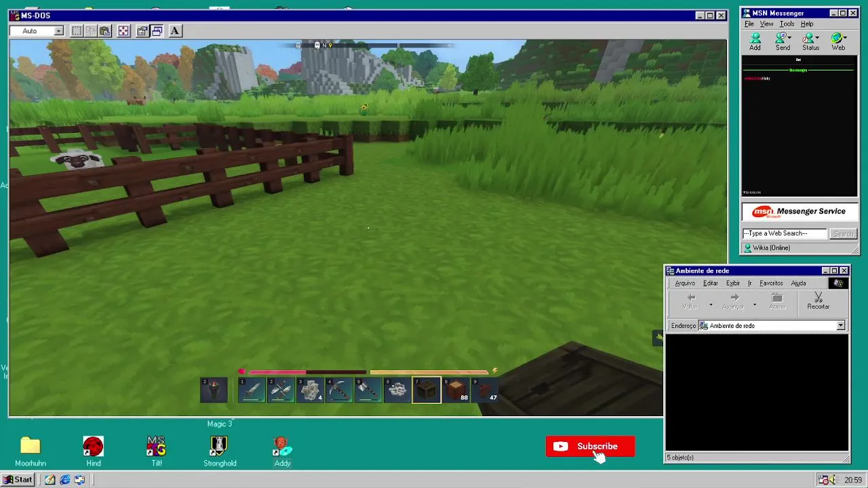
Task: Open Properties icon in MS-DOS toolbar
Action: (142, 30)
